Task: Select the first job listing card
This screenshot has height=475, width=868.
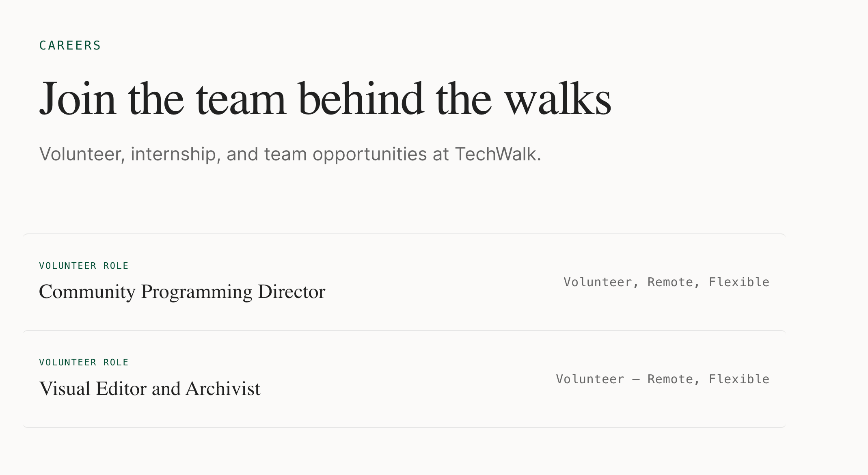Action: 404,282
